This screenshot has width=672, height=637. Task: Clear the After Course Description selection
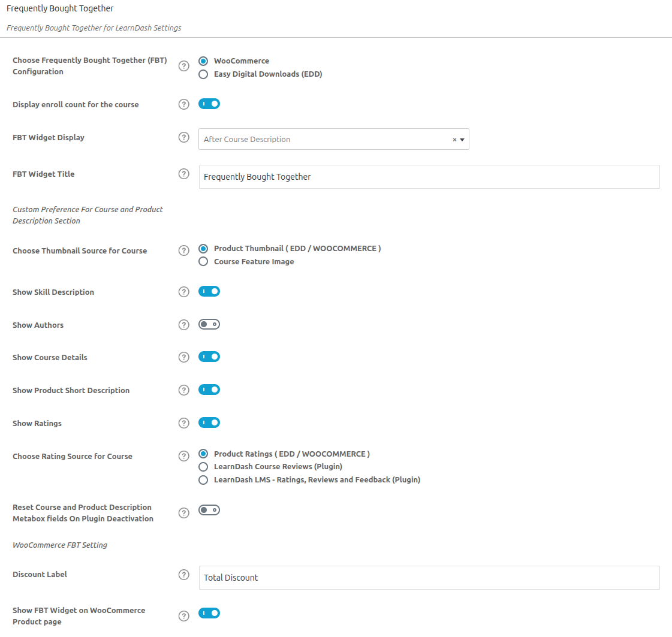(454, 140)
